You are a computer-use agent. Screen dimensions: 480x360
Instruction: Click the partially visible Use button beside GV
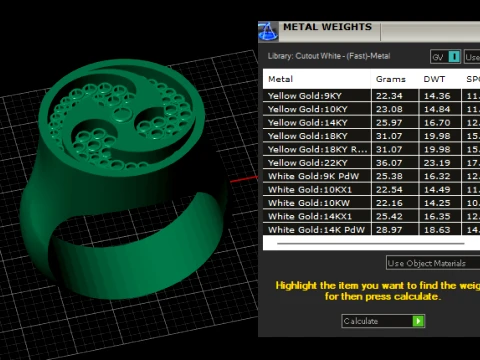[472, 57]
